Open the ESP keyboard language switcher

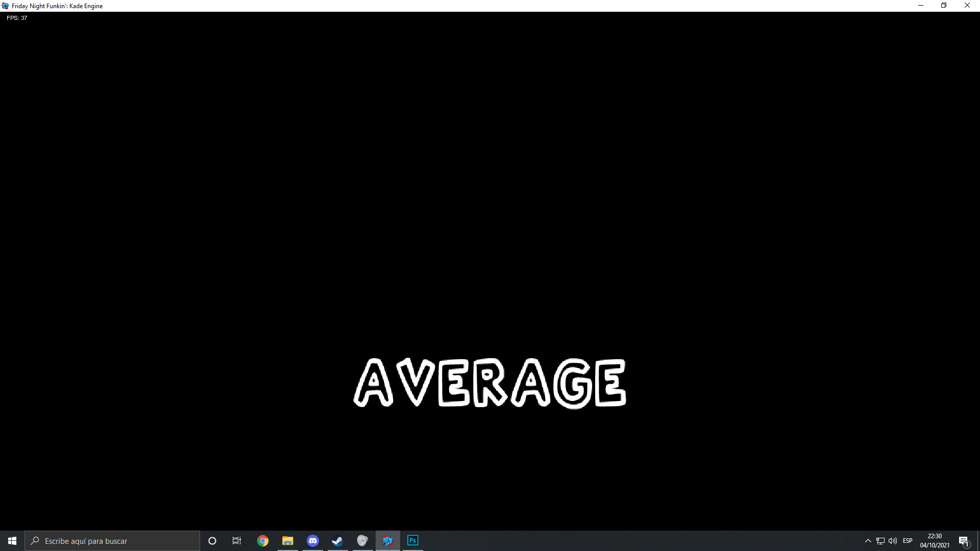click(908, 541)
